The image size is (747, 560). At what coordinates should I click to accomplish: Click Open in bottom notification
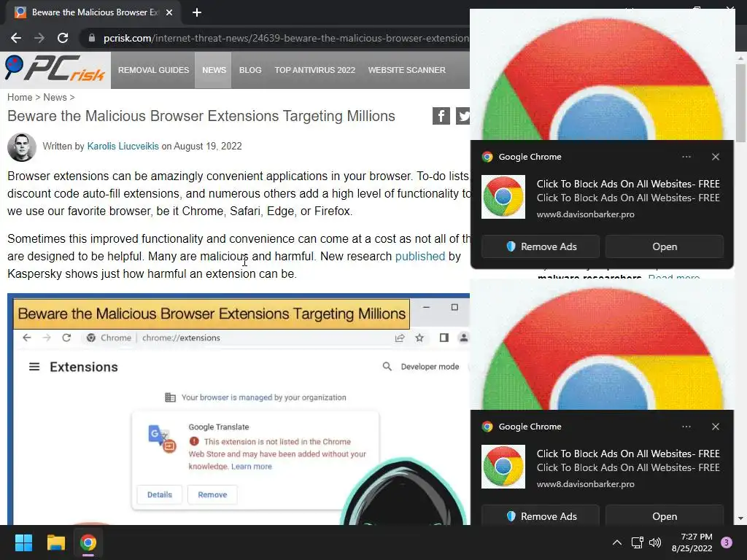coord(665,516)
